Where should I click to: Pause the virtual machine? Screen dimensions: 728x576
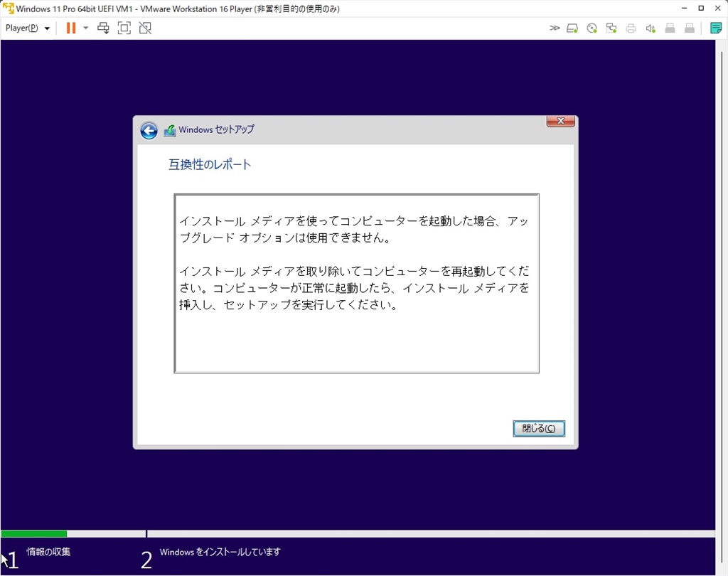tap(71, 28)
